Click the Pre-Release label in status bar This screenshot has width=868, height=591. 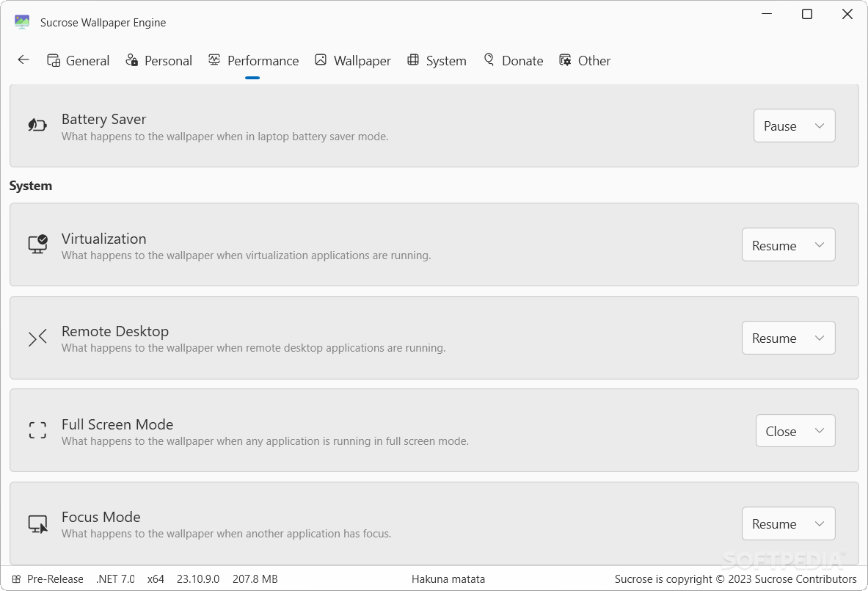click(55, 579)
